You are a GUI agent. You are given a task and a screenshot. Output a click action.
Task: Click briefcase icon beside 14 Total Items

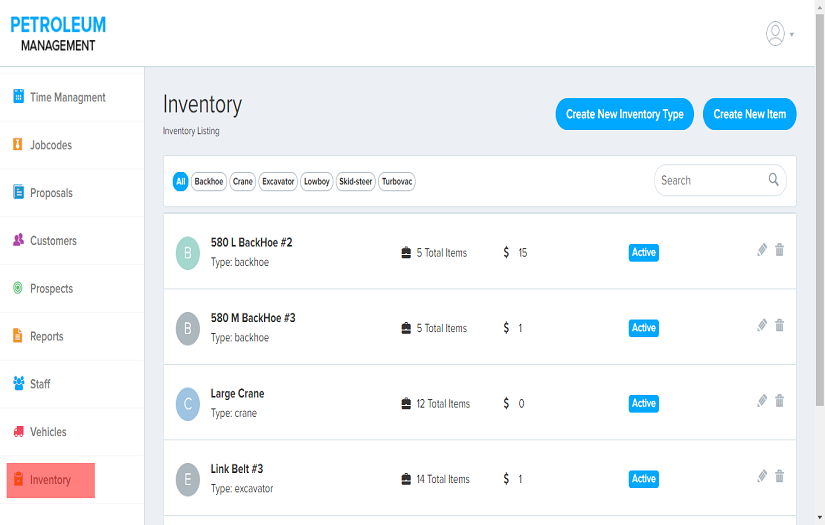click(406, 479)
